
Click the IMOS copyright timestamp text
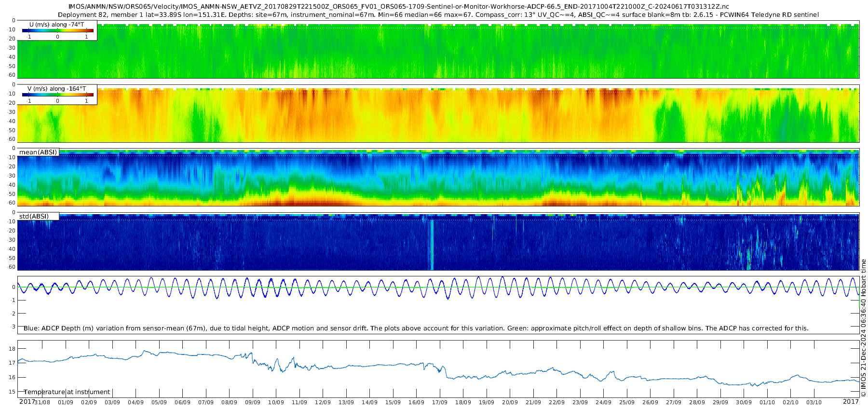click(863, 328)
